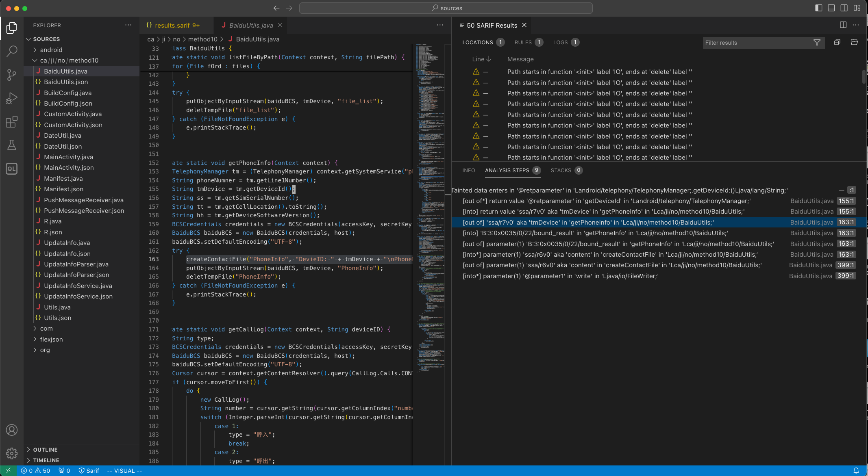
Task: Switch to the LOGS tab
Action: click(566, 42)
